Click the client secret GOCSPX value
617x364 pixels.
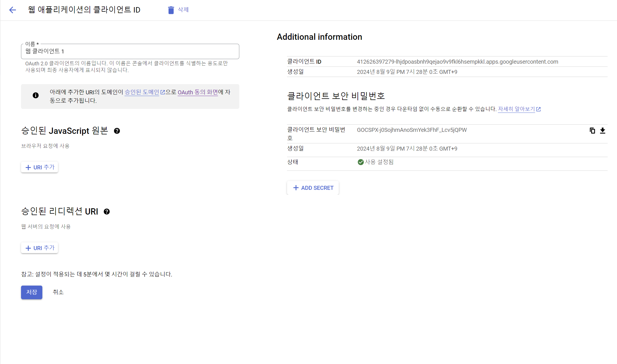point(412,130)
